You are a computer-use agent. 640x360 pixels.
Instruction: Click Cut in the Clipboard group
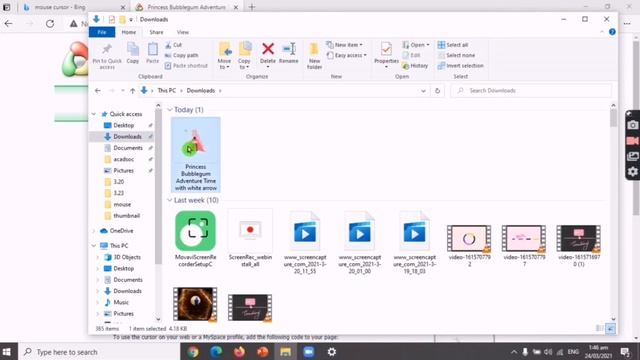pos(173,45)
